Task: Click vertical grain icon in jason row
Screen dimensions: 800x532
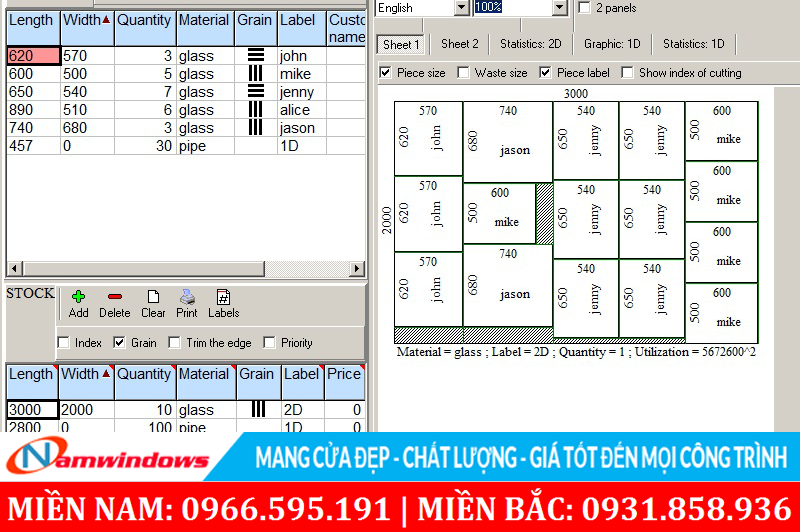Action: 256,128
